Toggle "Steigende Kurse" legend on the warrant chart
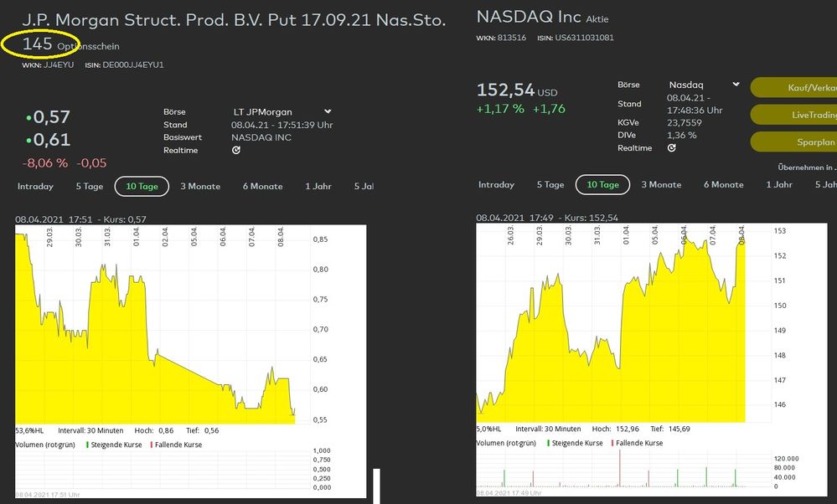This screenshot has width=837, height=504. pyautogui.click(x=116, y=443)
